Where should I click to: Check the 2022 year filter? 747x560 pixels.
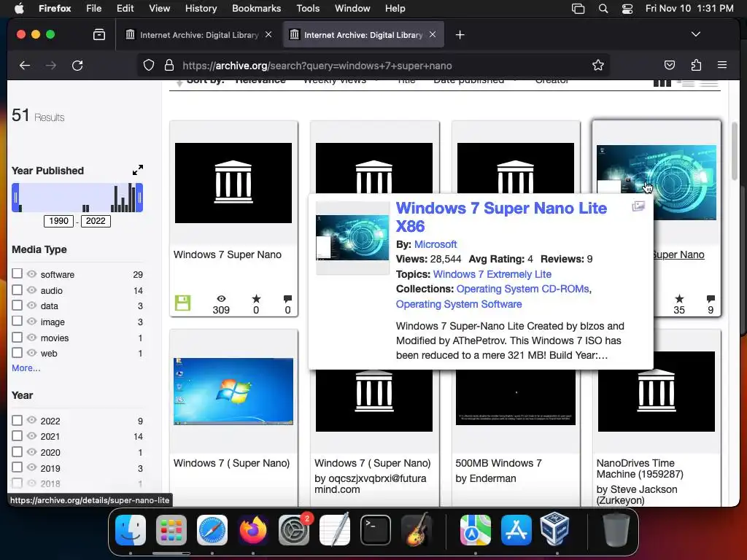point(18,420)
